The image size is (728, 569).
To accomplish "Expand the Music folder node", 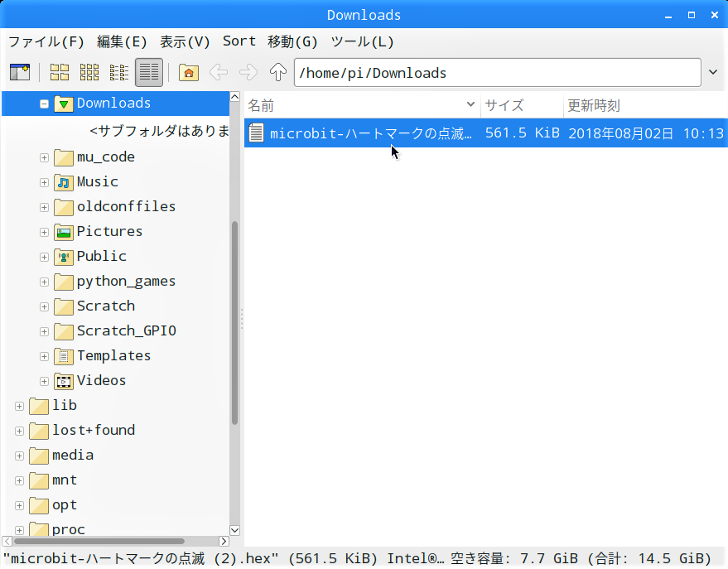I will pos(44,182).
